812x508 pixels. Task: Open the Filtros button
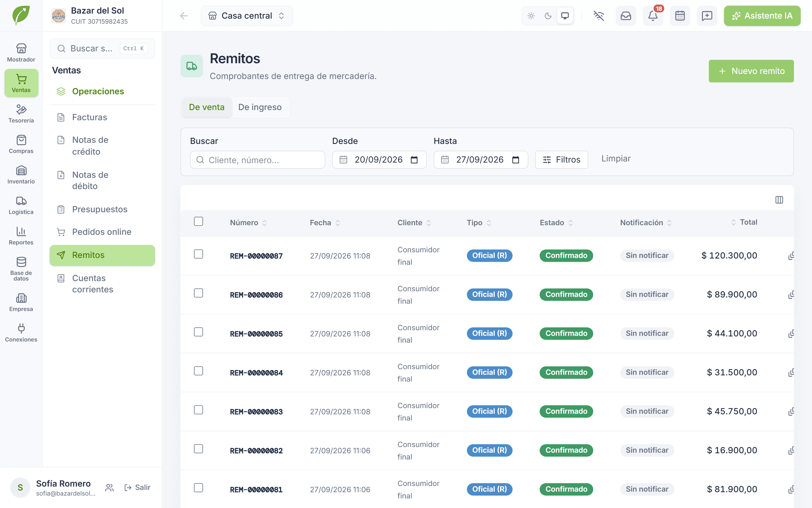[x=561, y=159]
